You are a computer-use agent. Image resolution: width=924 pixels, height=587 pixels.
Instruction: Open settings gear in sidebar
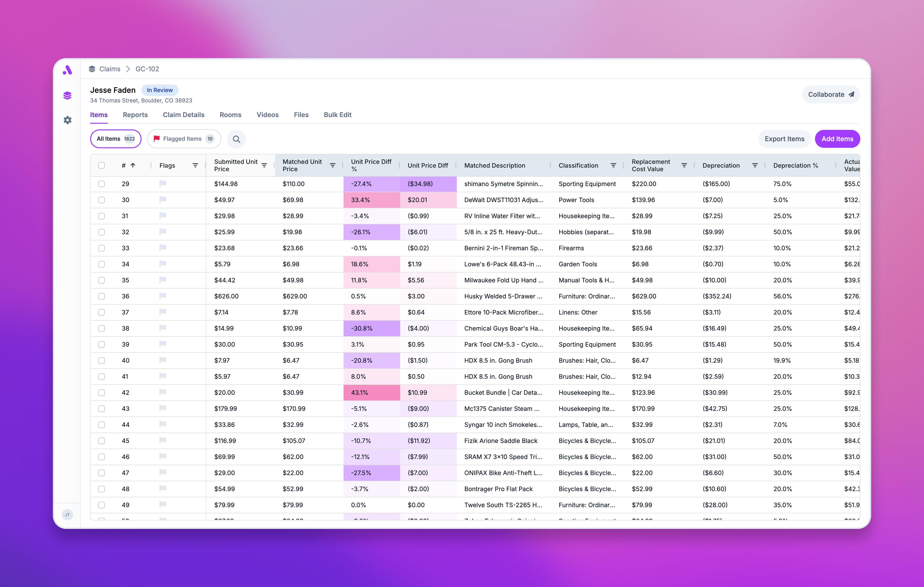pyautogui.click(x=67, y=120)
